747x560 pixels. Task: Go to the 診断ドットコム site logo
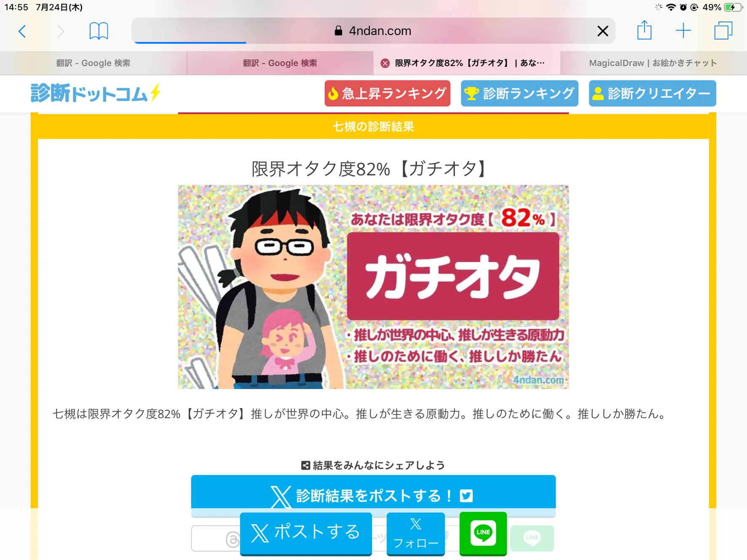[x=95, y=93]
